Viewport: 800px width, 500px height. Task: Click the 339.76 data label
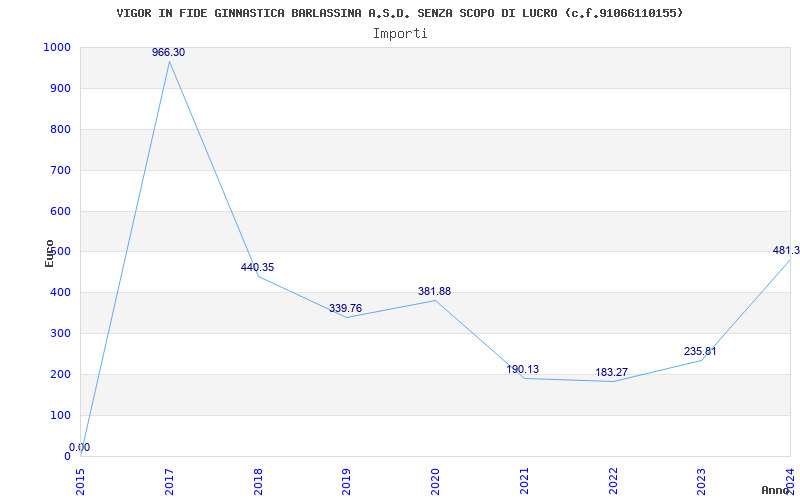pos(345,308)
